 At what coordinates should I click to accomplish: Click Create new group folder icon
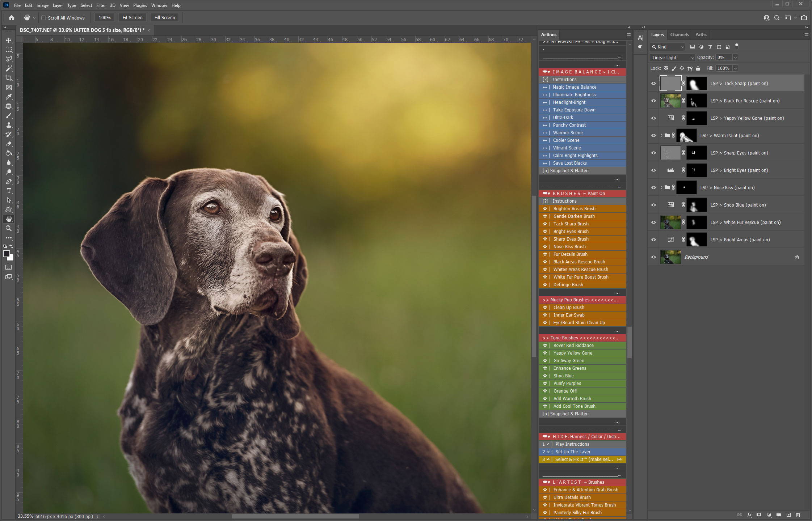(779, 514)
